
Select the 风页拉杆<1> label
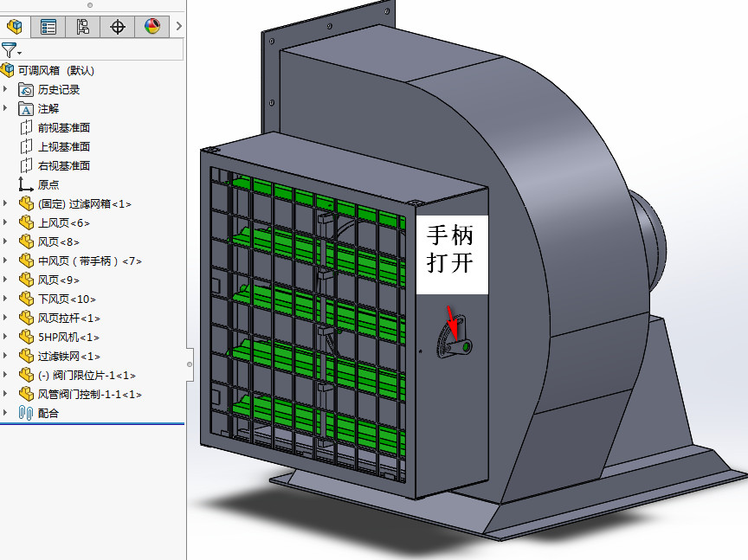click(x=69, y=319)
